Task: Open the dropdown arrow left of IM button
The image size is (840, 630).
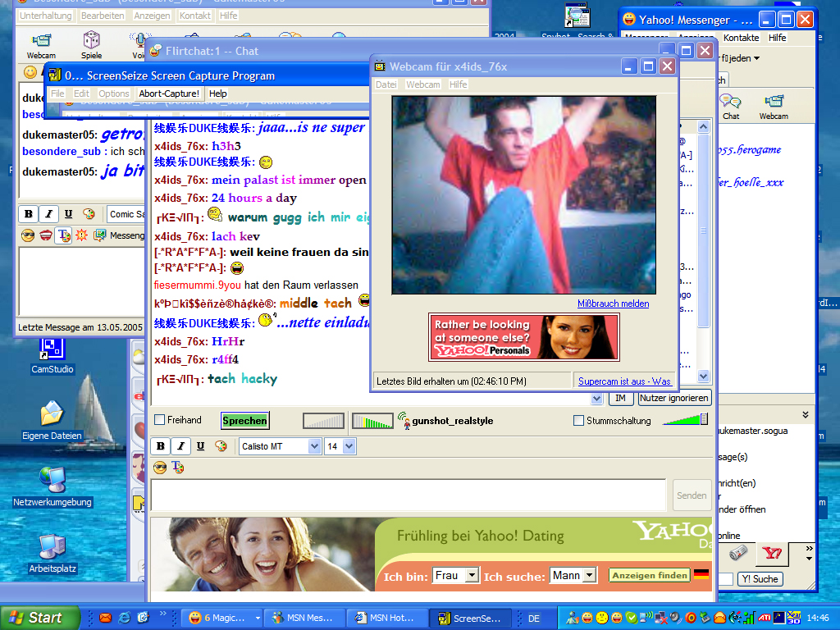Action: [597, 398]
